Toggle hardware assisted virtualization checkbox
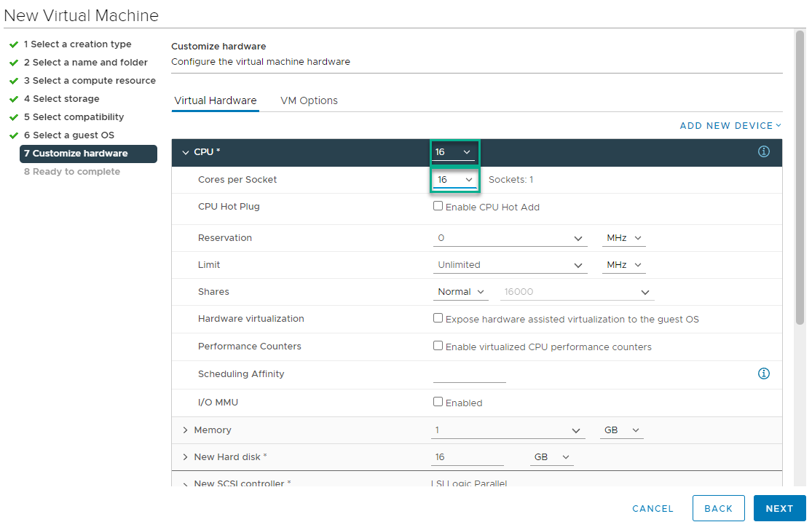The height and width of the screenshot is (530, 812). pyautogui.click(x=438, y=318)
